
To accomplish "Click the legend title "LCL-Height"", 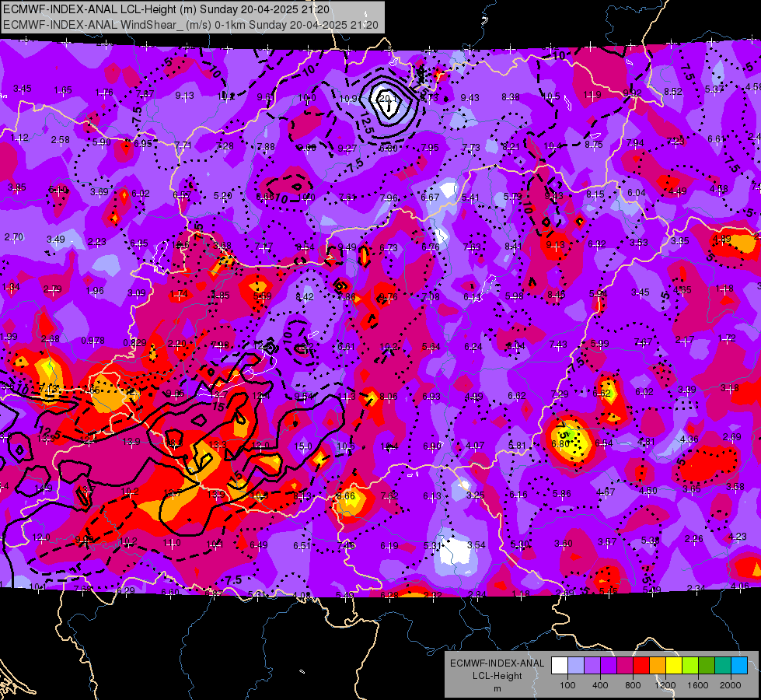I will tap(497, 676).
